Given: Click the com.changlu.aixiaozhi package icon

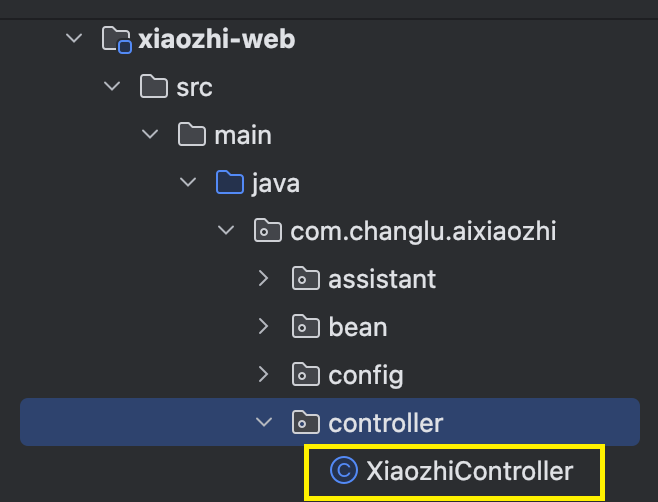Looking at the screenshot, I should (x=268, y=230).
